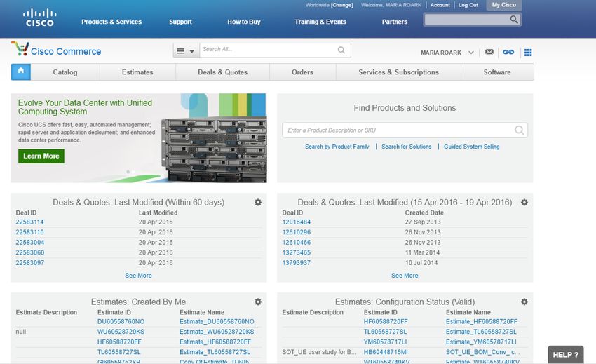Click the Cisco Commerce title text
This screenshot has width=596, height=364.
tap(66, 51)
